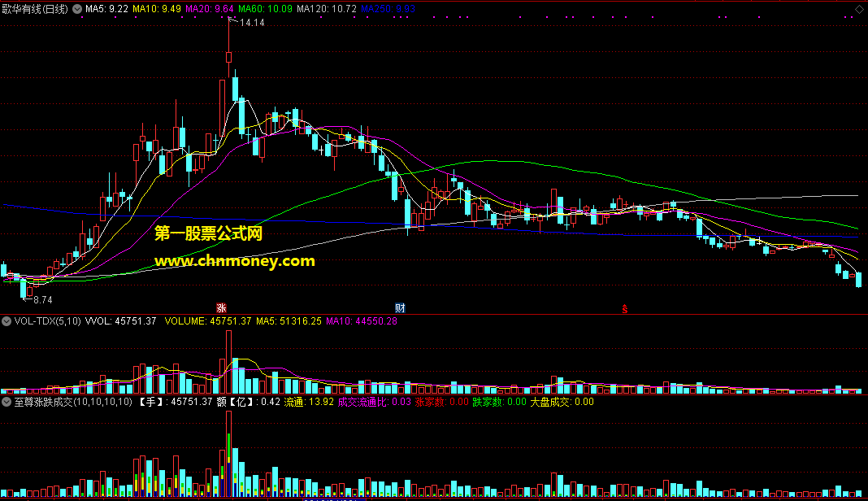The height and width of the screenshot is (501, 868).
Task: Click the MA10: 9.49 label
Action: [x=157, y=9]
